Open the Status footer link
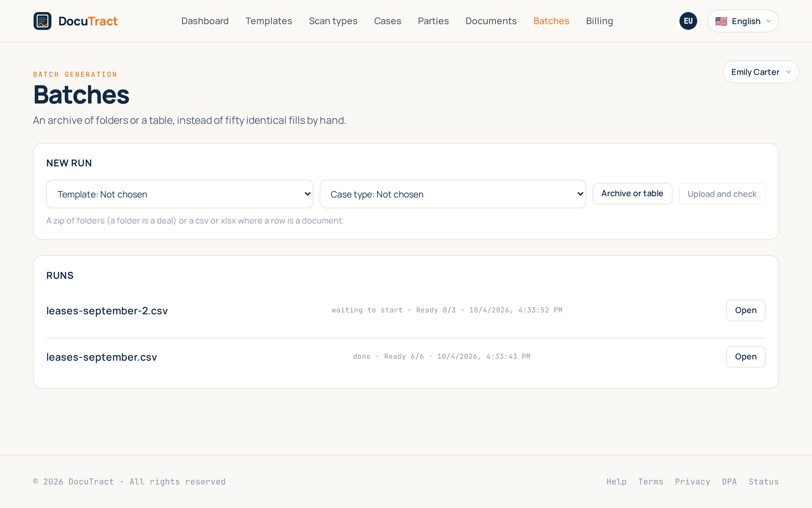 pyautogui.click(x=764, y=481)
